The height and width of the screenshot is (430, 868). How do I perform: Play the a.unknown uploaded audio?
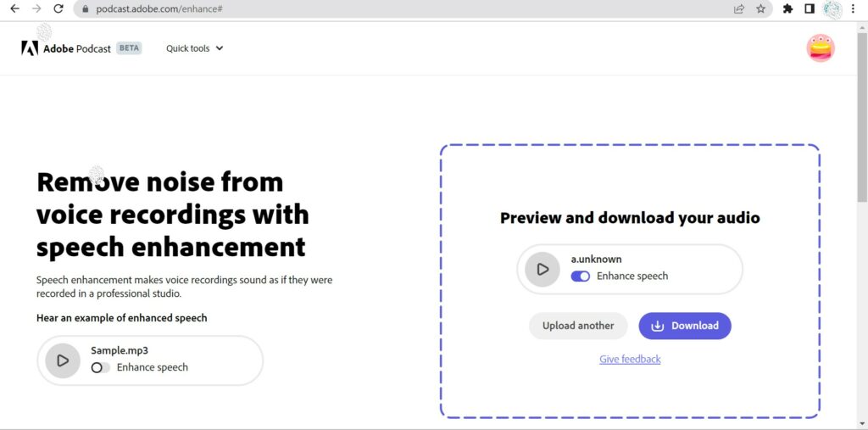tap(542, 270)
